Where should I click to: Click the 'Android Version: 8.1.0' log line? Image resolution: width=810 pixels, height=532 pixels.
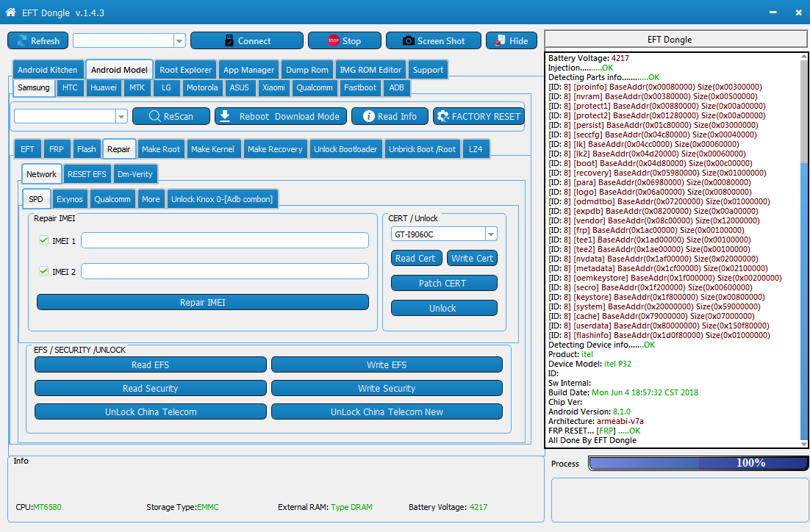coord(589,411)
